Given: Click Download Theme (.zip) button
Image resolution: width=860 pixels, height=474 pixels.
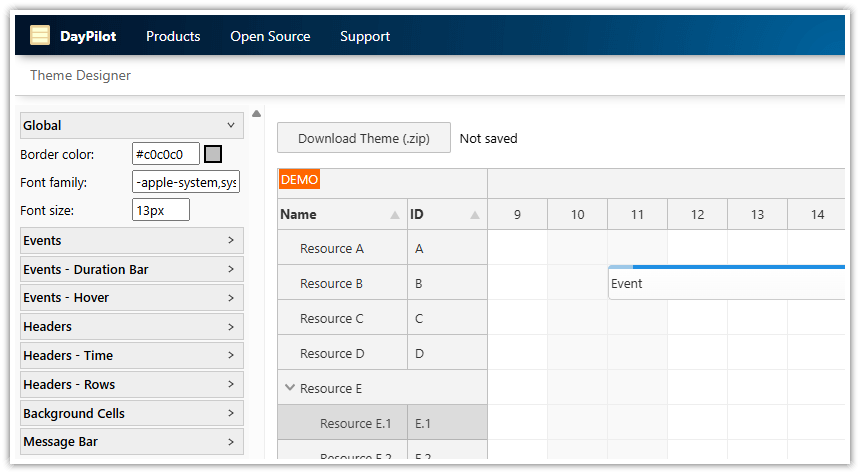Looking at the screenshot, I should pyautogui.click(x=364, y=139).
